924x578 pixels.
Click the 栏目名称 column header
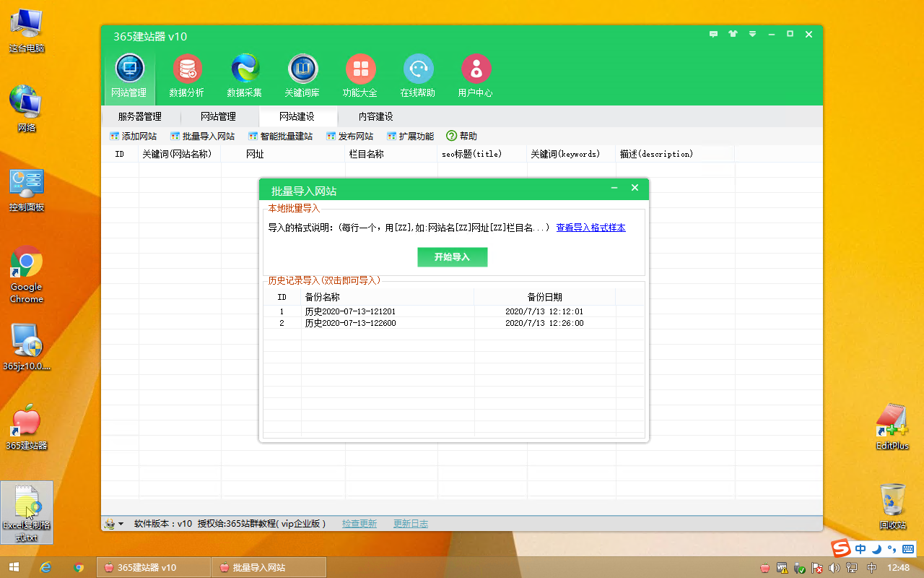coord(391,154)
